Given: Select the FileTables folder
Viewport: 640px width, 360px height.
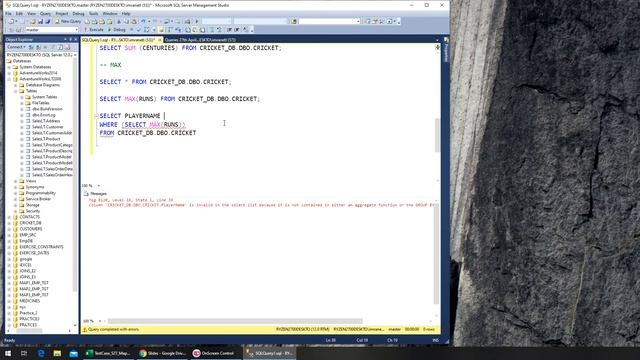Looking at the screenshot, I should [40, 103].
